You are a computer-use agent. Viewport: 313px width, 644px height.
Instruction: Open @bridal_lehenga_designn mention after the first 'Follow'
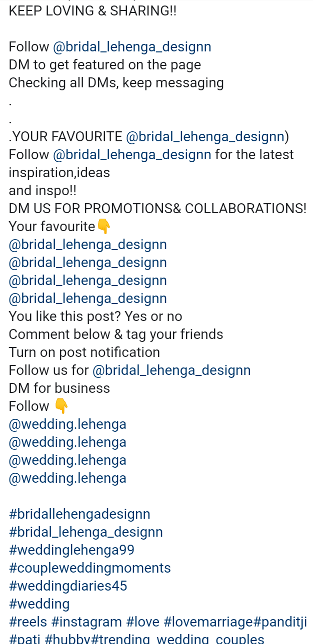(x=132, y=47)
